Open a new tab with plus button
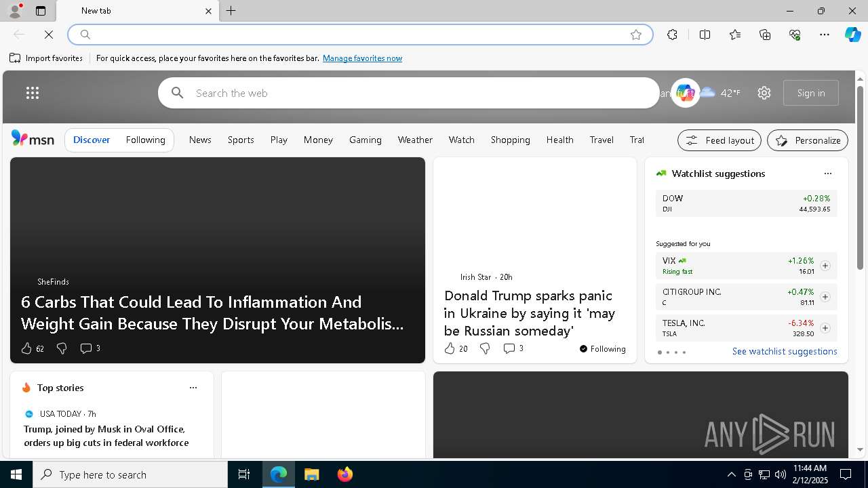The height and width of the screenshot is (488, 868). point(231,11)
